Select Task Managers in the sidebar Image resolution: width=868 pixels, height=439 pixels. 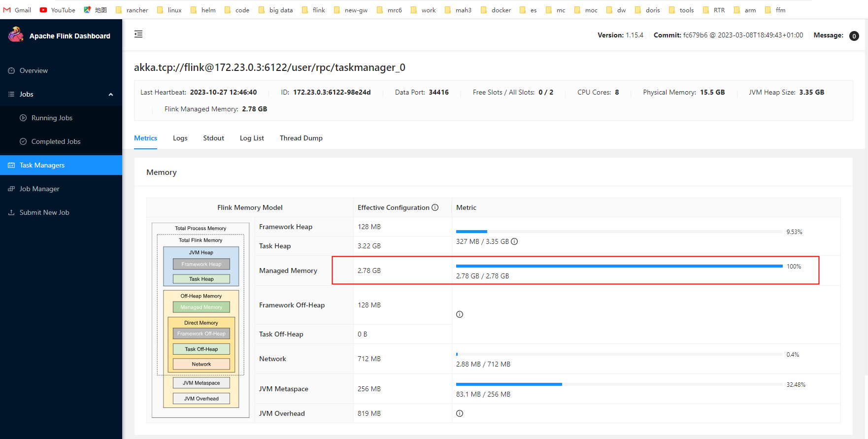61,165
